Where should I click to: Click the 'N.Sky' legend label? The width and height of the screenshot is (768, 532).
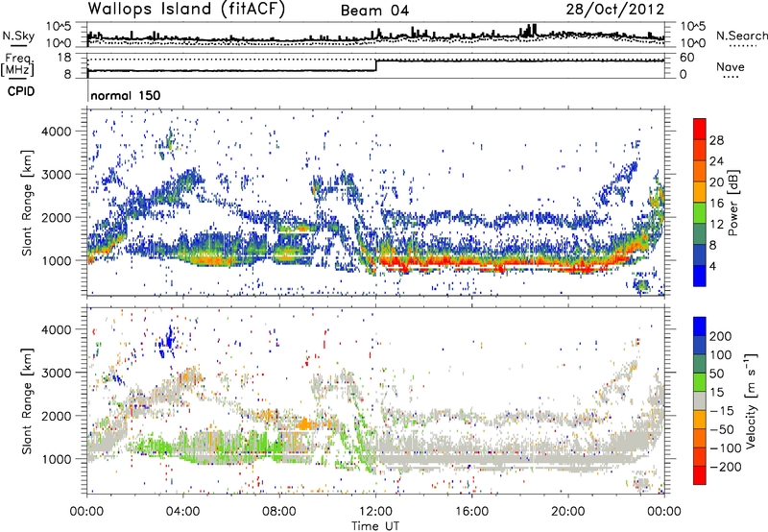coord(18,36)
